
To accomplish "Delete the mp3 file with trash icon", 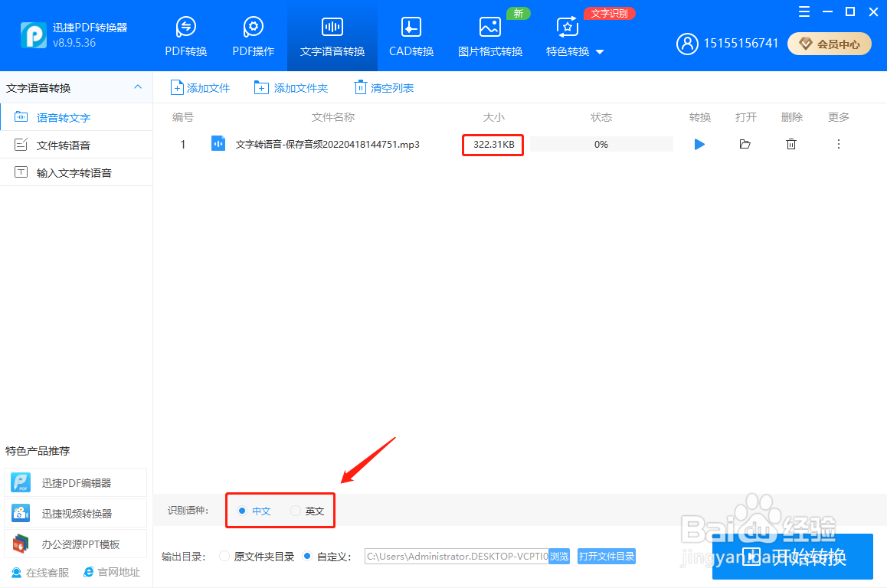I will (790, 144).
